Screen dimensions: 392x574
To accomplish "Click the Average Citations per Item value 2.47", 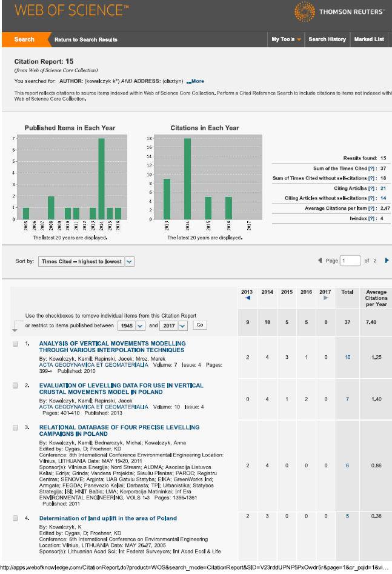I will 385,209.
